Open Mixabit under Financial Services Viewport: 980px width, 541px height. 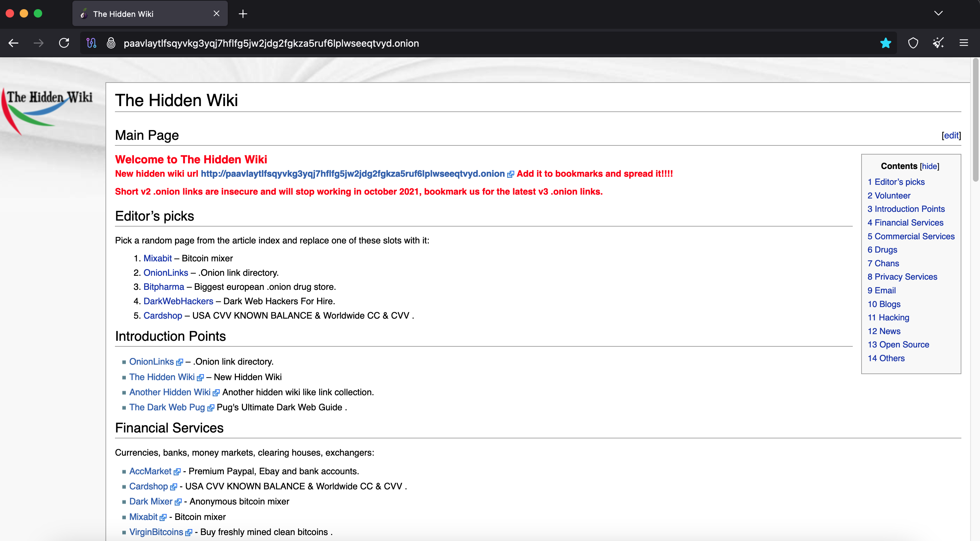[x=143, y=517]
